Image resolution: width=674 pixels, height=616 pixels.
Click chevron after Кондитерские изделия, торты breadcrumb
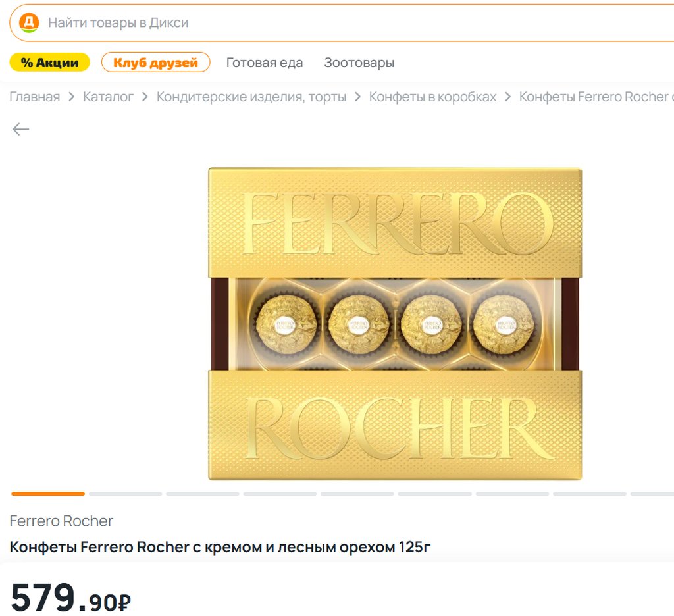(357, 97)
